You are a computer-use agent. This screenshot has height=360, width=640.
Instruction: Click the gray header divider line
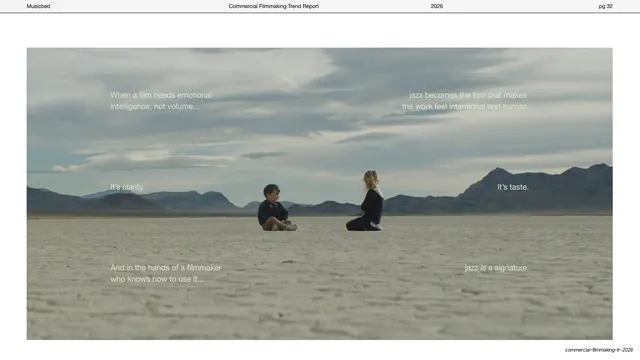pyautogui.click(x=320, y=13)
